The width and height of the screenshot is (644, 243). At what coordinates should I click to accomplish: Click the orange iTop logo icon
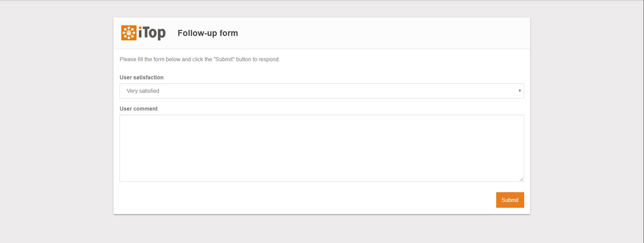pos(129,33)
